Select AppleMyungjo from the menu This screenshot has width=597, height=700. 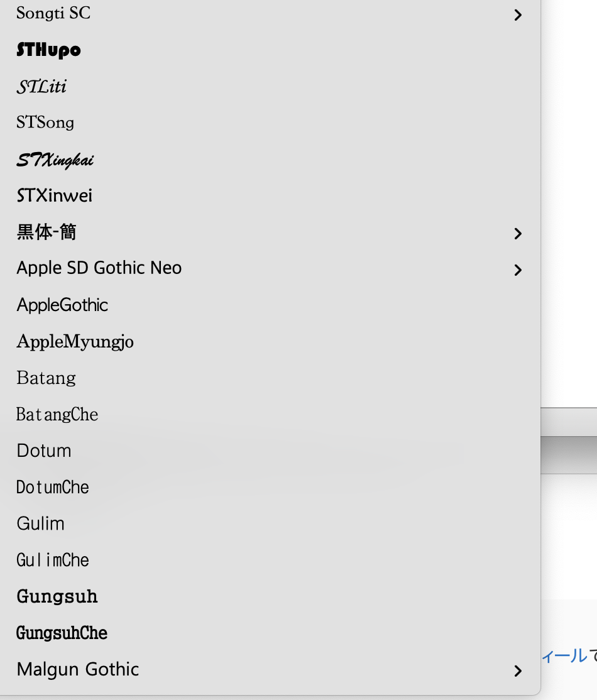pos(75,342)
